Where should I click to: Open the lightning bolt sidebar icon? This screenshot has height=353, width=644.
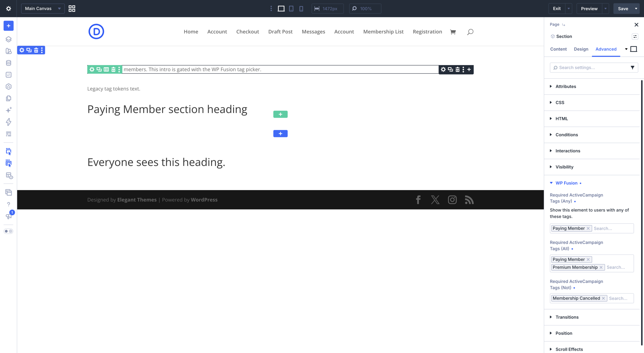[x=9, y=122]
